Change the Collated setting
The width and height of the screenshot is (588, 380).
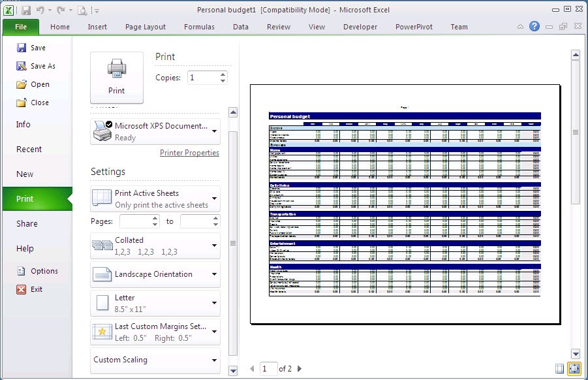coord(215,245)
